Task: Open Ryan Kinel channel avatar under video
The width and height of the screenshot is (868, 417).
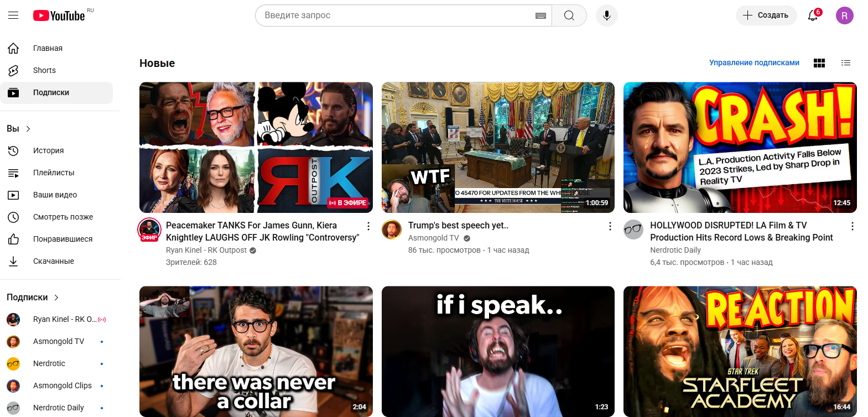Action: 149,230
